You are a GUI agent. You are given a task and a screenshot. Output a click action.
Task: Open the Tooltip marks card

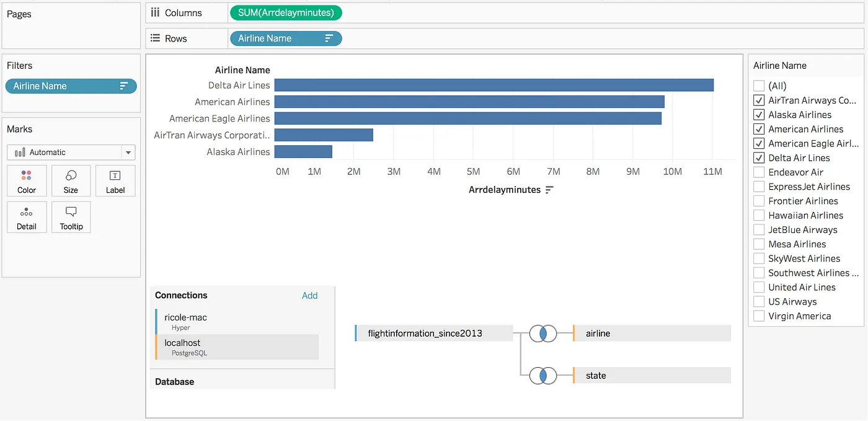click(71, 218)
